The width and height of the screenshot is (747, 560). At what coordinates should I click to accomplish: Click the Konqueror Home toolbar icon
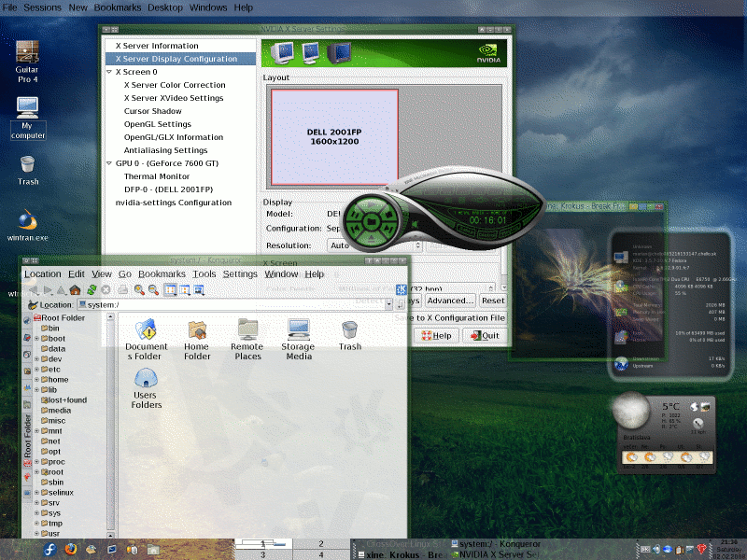tap(76, 289)
